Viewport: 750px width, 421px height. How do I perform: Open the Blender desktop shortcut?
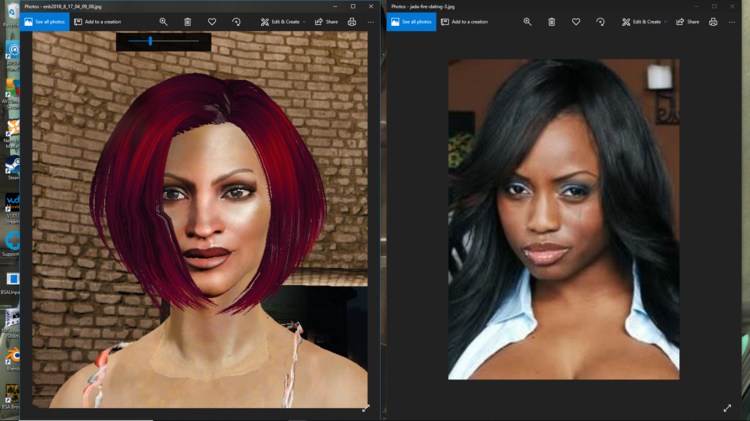pos(13,359)
